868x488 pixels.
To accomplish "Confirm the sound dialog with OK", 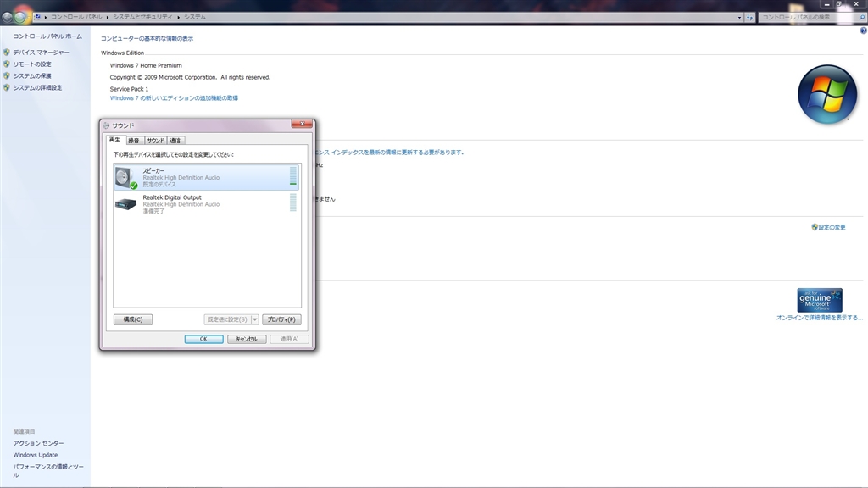I will coord(203,339).
